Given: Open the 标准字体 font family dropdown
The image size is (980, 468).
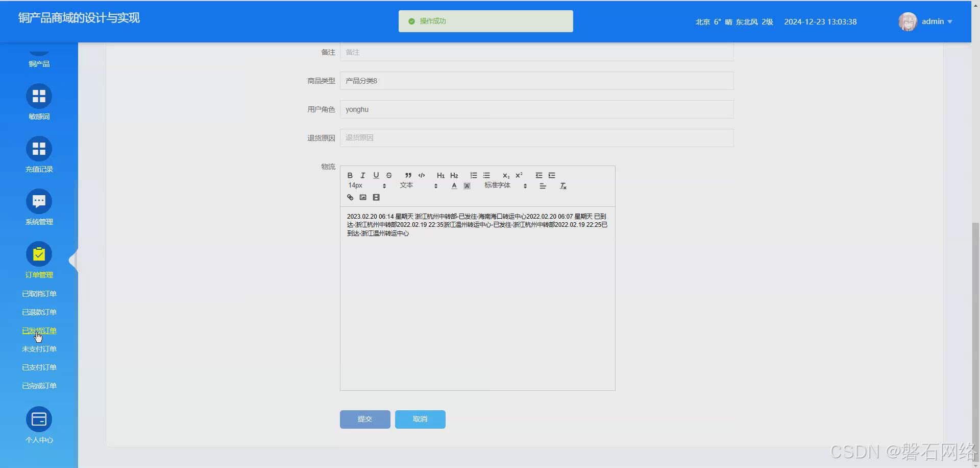Looking at the screenshot, I should tap(505, 185).
